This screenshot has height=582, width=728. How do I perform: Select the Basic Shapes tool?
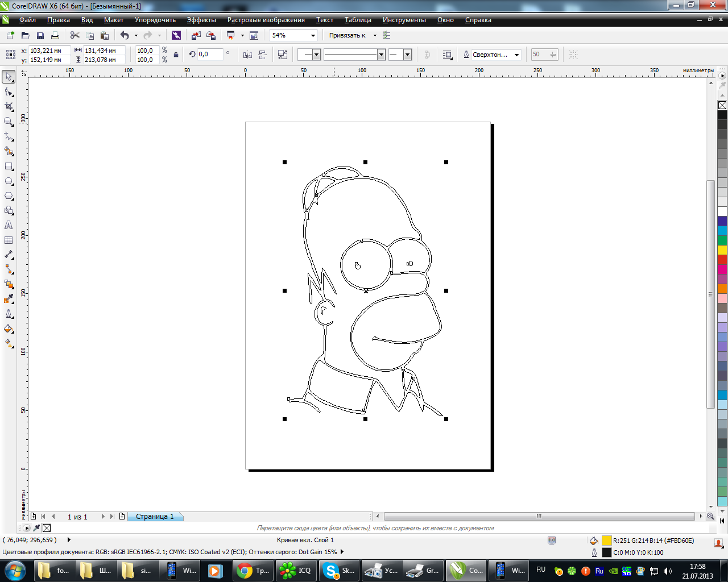coord(9,210)
